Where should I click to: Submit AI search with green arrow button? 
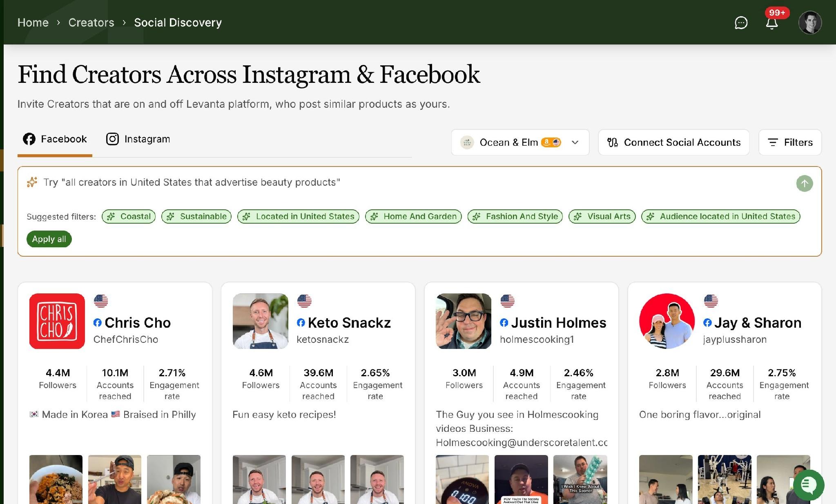point(804,183)
